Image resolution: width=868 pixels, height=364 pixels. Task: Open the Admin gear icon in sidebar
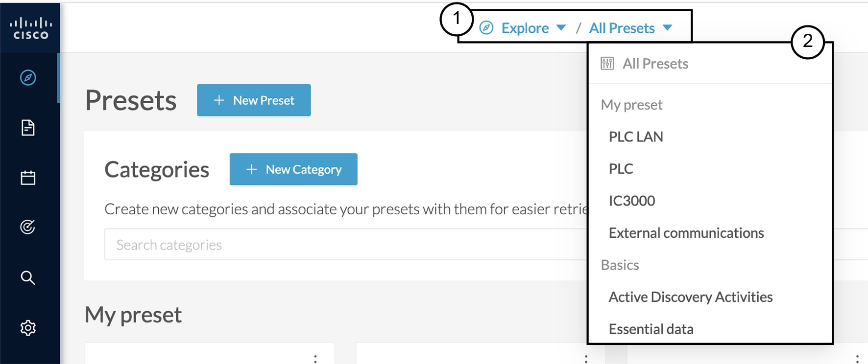click(x=28, y=328)
